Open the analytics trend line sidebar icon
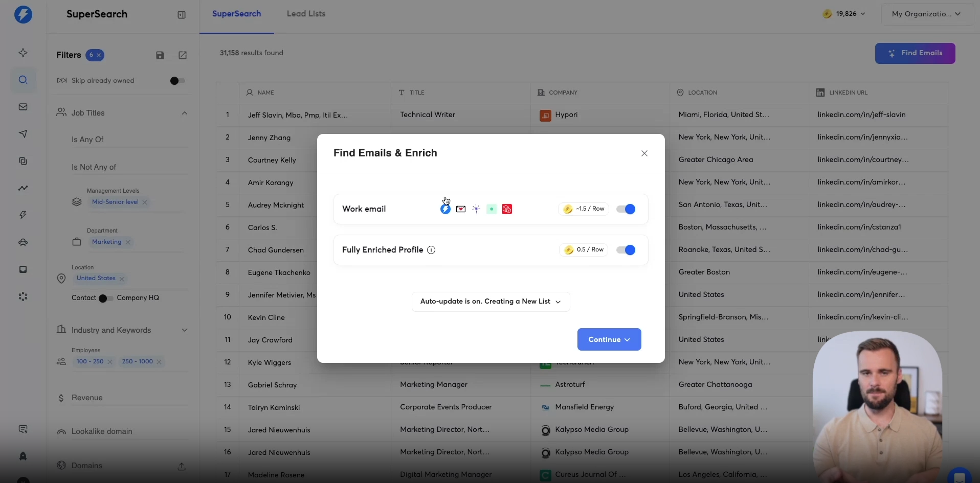 point(23,188)
